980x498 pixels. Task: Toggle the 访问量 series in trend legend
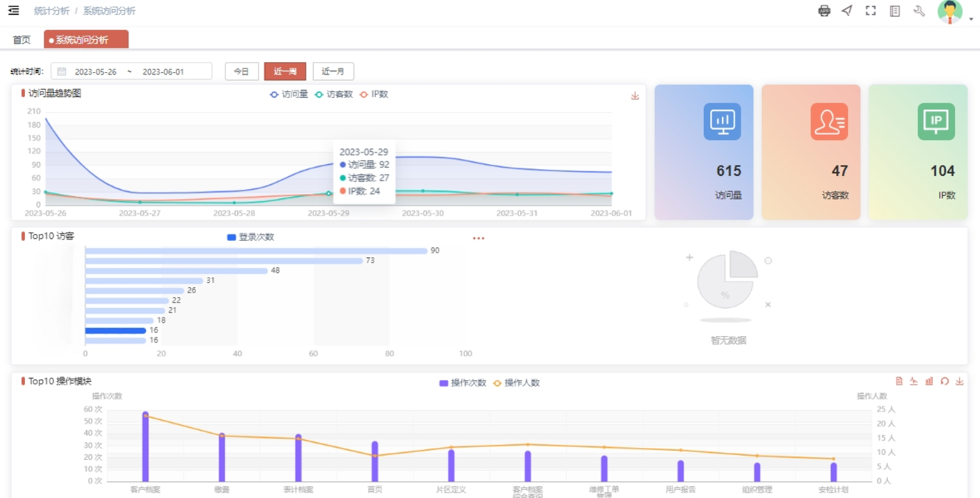click(289, 94)
